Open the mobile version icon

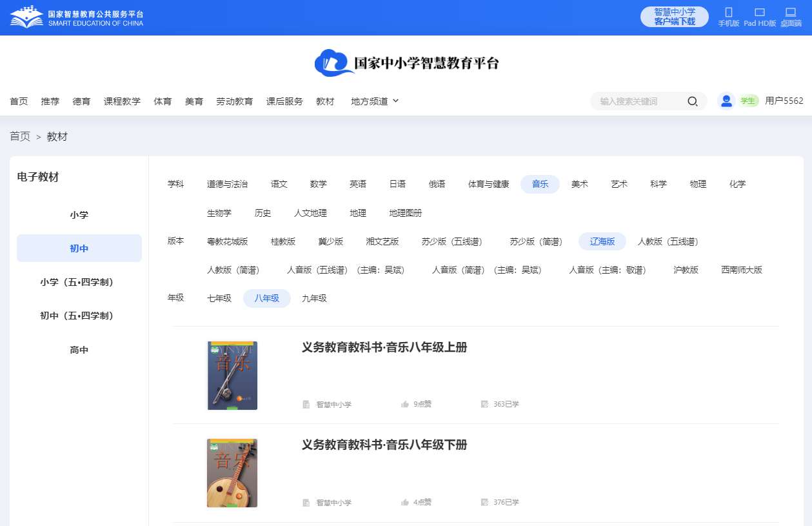click(728, 13)
